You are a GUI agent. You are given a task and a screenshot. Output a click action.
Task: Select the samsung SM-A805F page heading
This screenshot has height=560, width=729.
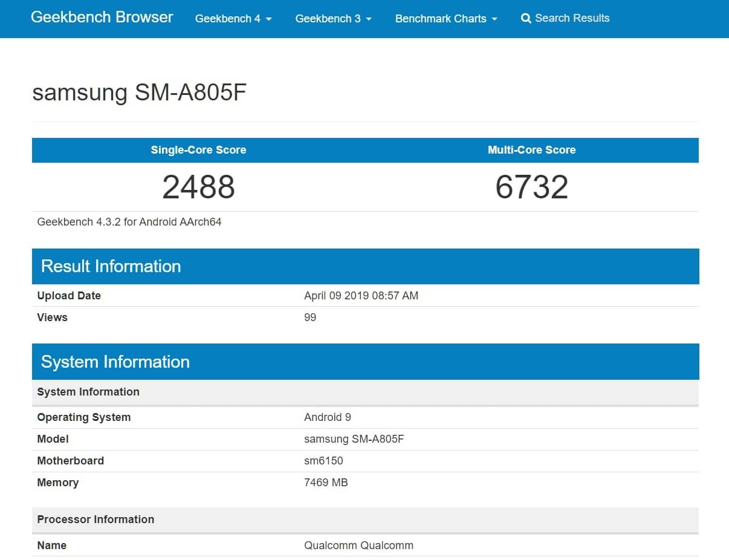tap(140, 93)
